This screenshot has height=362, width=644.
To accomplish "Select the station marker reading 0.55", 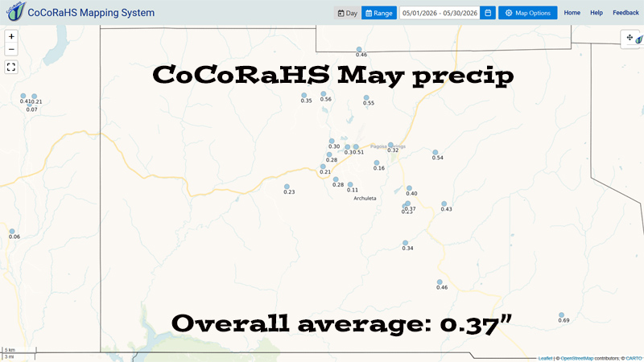I will tap(366, 97).
